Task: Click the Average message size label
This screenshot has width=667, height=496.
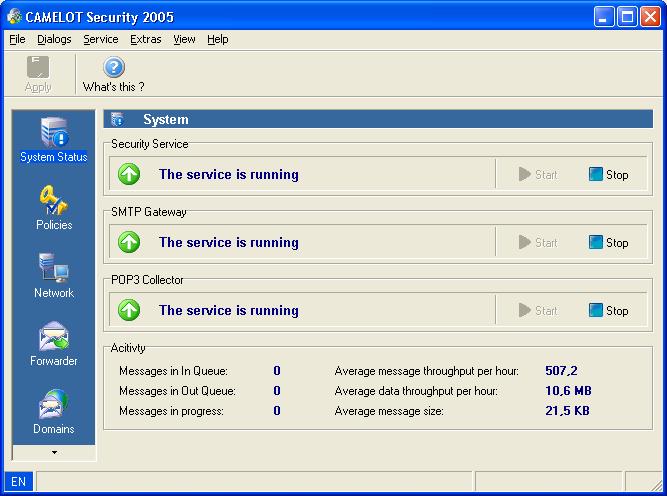Action: [389, 411]
